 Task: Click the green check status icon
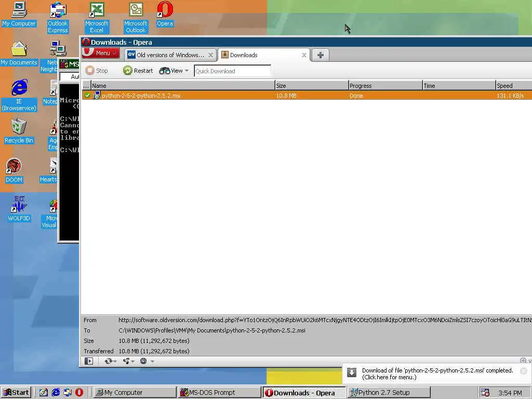[x=87, y=96]
